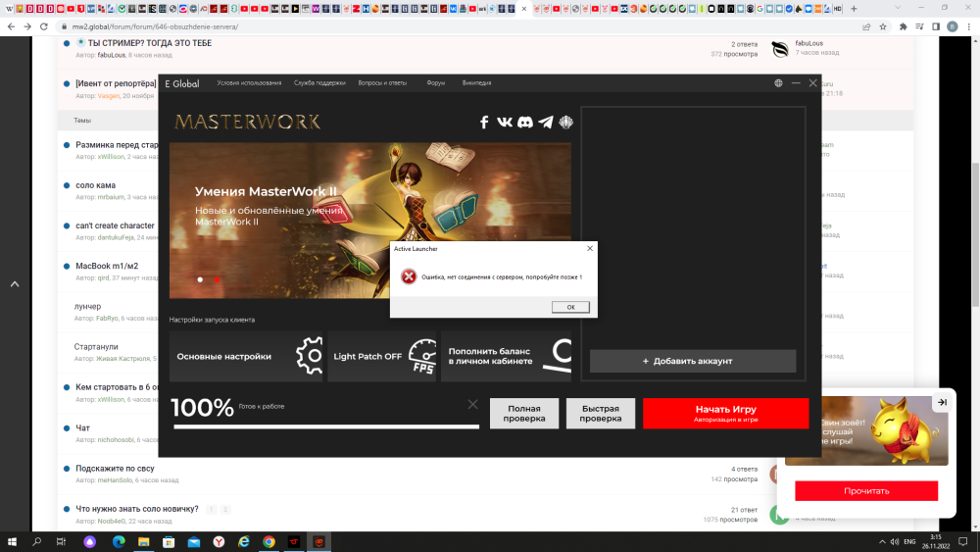The height and width of the screenshot is (552, 980).
Task: Click the gear icon in Основные настройки
Action: (310, 356)
